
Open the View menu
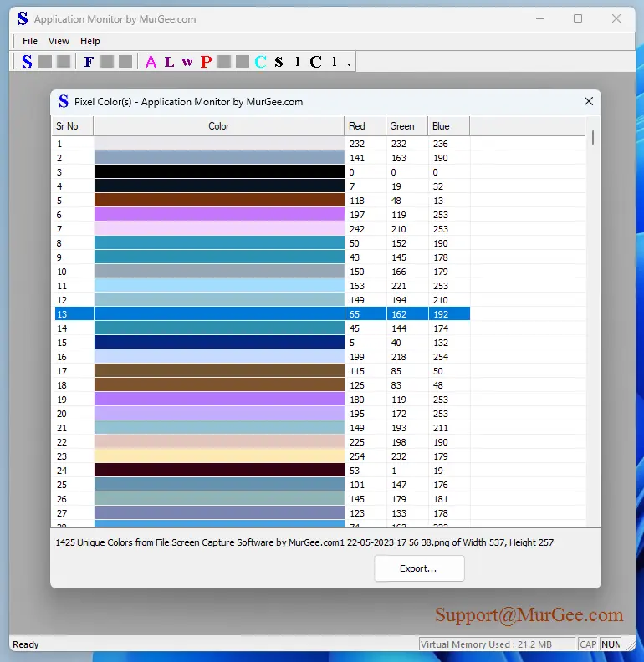tap(59, 41)
